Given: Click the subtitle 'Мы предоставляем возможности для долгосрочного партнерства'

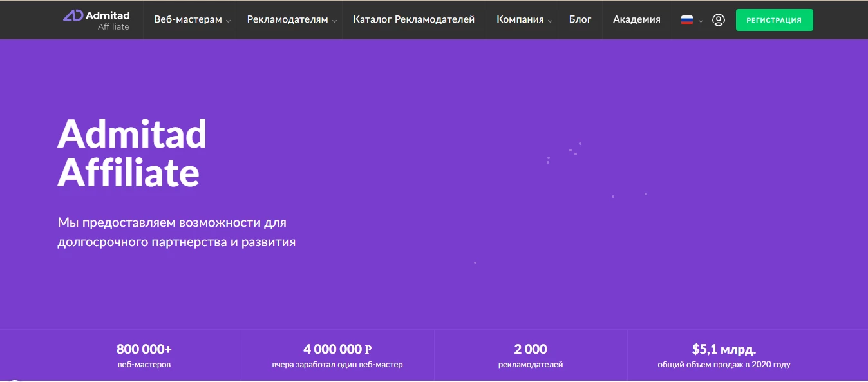Looking at the screenshot, I should point(176,233).
